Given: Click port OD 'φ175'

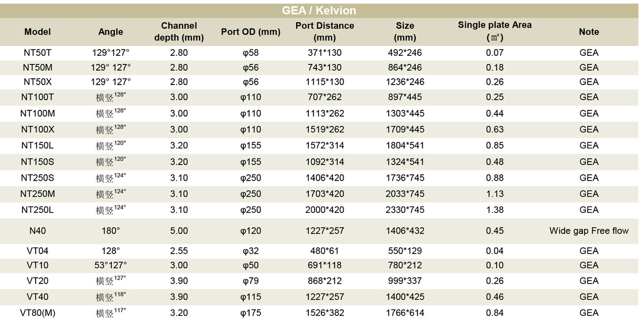Looking at the screenshot, I should (251, 313).
